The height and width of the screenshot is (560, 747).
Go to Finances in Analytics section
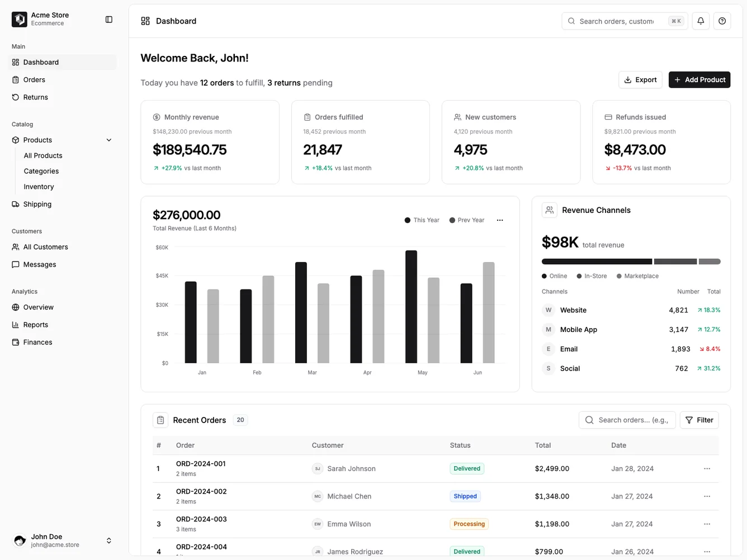click(x=37, y=342)
